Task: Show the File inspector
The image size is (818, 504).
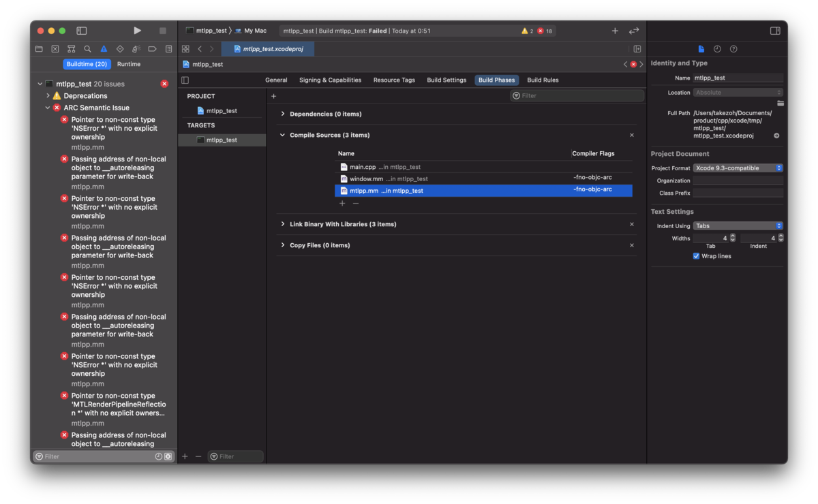Action: [x=701, y=49]
